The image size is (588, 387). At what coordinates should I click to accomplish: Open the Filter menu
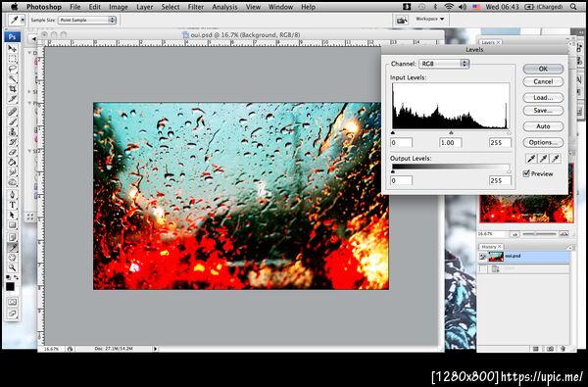coord(196,7)
